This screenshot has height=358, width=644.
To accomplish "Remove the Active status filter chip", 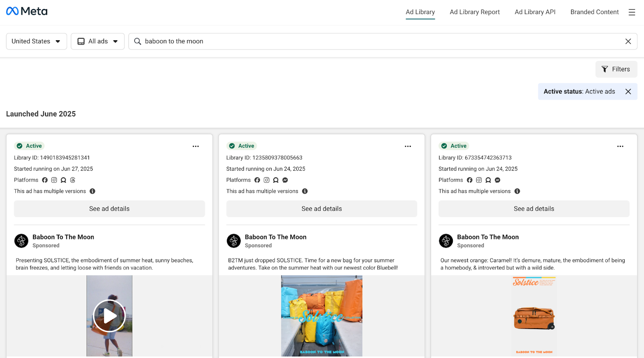I will pos(628,91).
